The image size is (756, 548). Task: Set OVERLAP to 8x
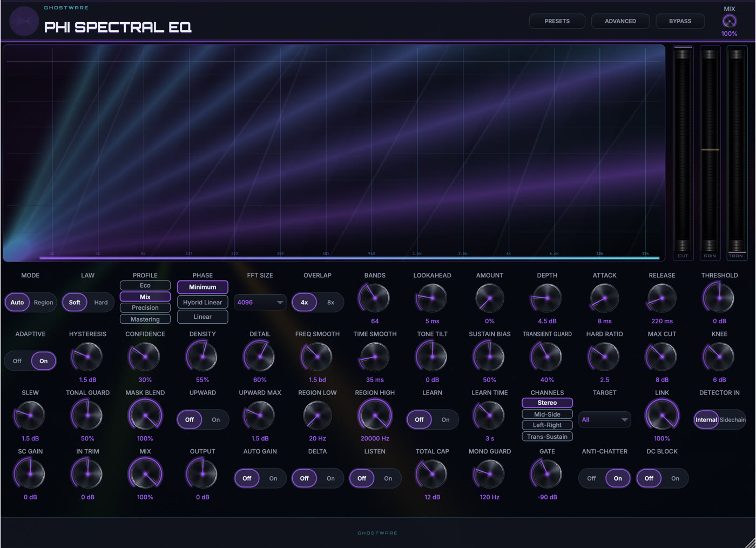(x=330, y=303)
